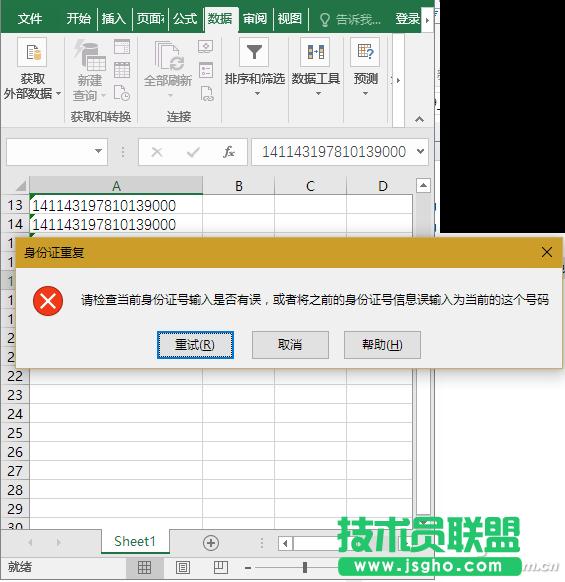Click the fx insert function icon
This screenshot has height=582, width=565.
click(228, 152)
